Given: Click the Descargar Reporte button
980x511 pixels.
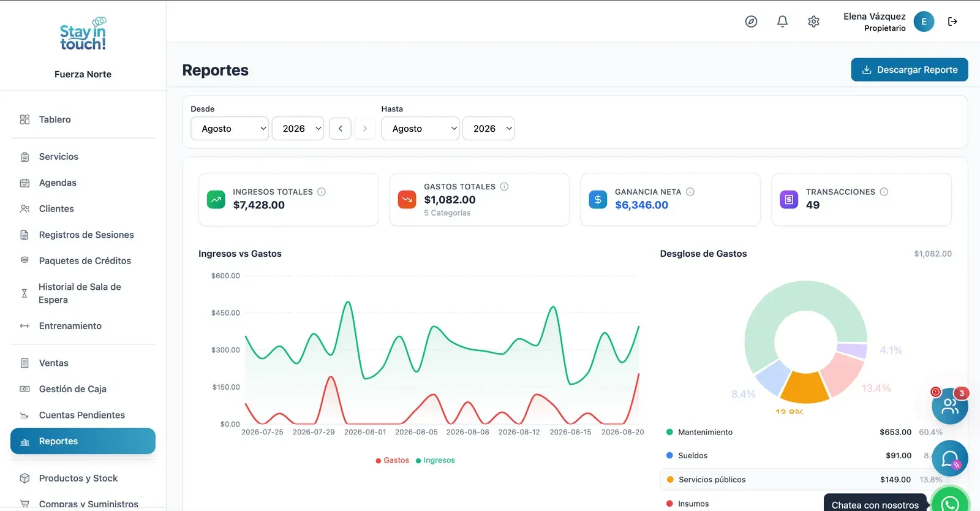Looking at the screenshot, I should pos(910,70).
